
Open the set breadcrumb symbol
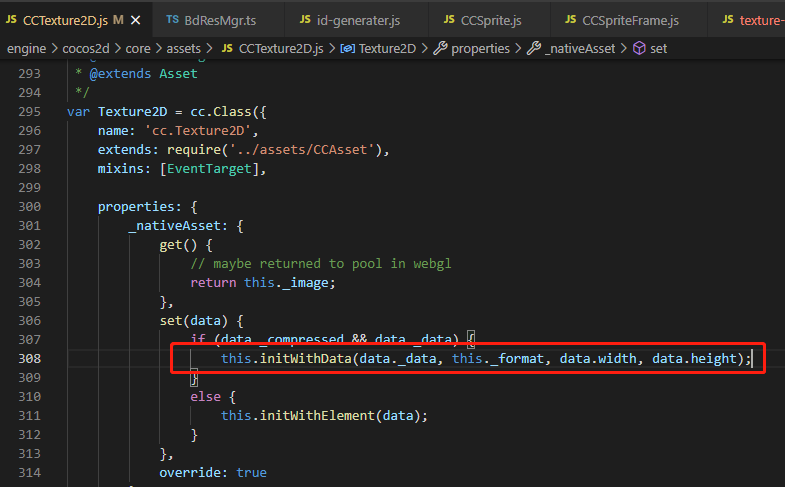[x=658, y=49]
